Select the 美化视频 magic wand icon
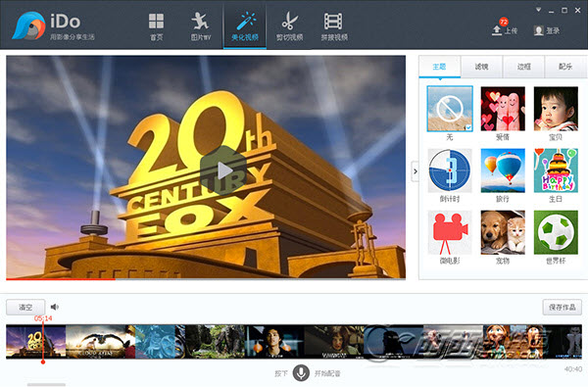 tap(245, 22)
